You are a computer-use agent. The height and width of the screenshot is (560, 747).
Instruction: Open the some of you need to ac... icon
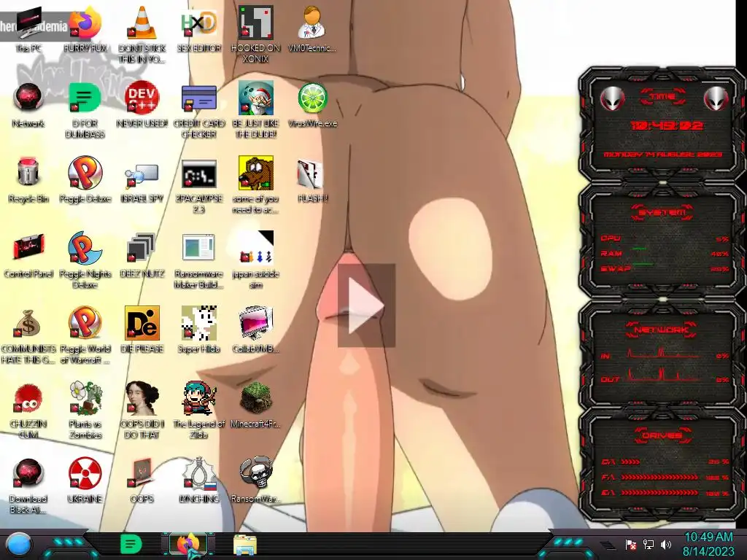point(256,186)
